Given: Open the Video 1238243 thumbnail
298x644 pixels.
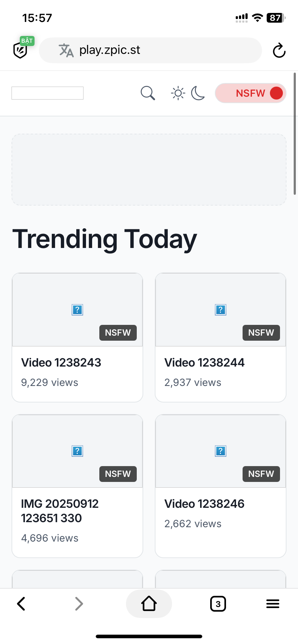Looking at the screenshot, I should pyautogui.click(x=77, y=310).
